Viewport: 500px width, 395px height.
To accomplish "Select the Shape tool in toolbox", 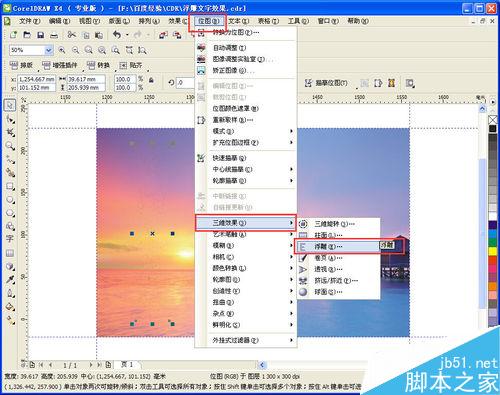I will 10,119.
